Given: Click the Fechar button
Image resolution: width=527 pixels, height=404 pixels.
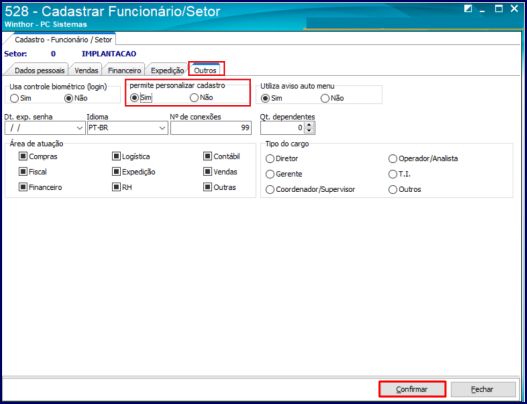Looking at the screenshot, I should [x=483, y=389].
